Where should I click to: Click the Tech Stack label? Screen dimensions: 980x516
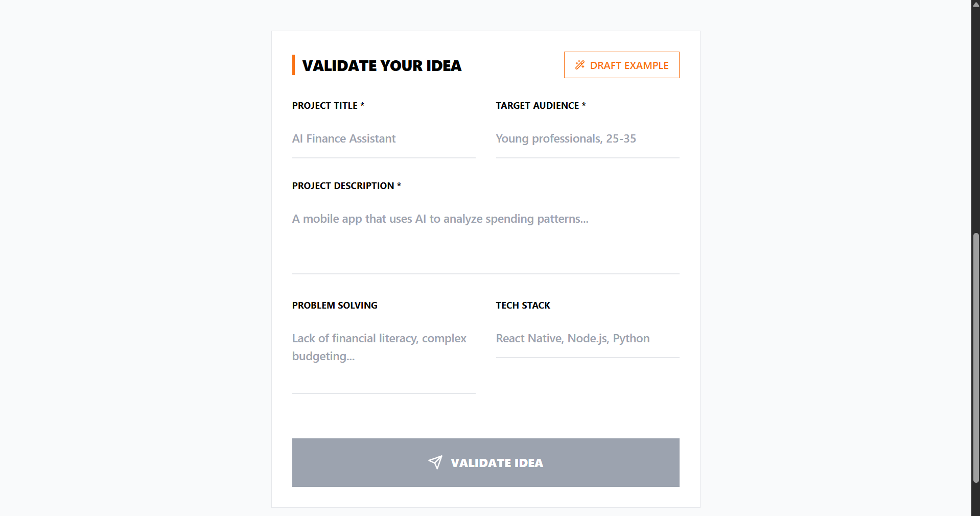point(523,306)
